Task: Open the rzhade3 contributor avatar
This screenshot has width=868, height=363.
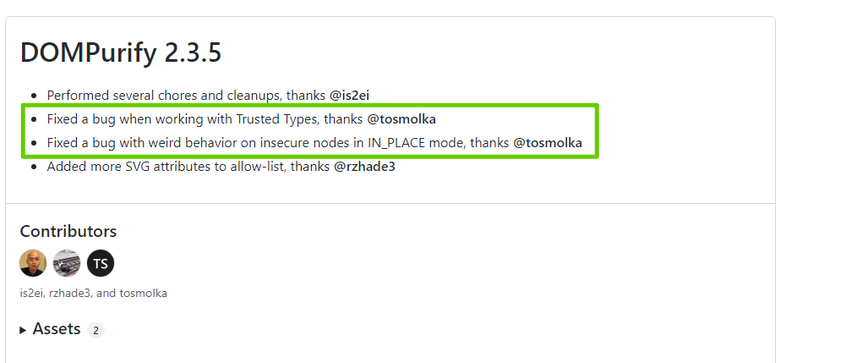Action: (67, 263)
